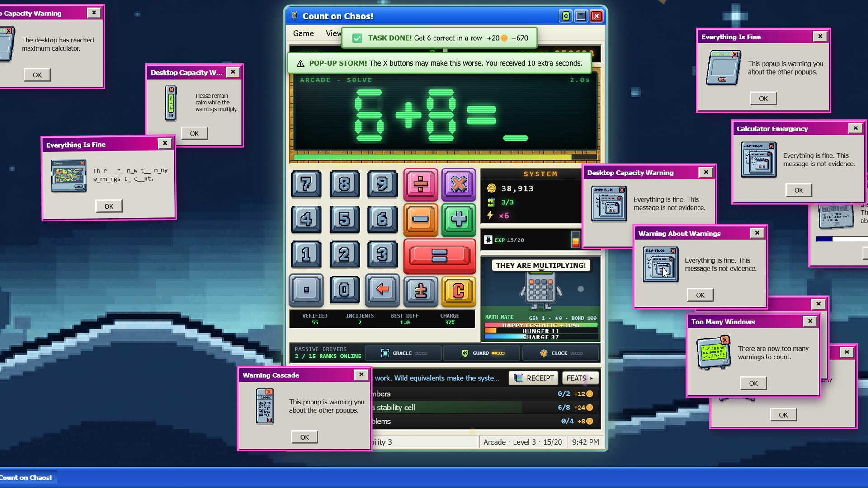Click the EXP 15/20 bar
The image size is (868, 488).
[x=532, y=240]
